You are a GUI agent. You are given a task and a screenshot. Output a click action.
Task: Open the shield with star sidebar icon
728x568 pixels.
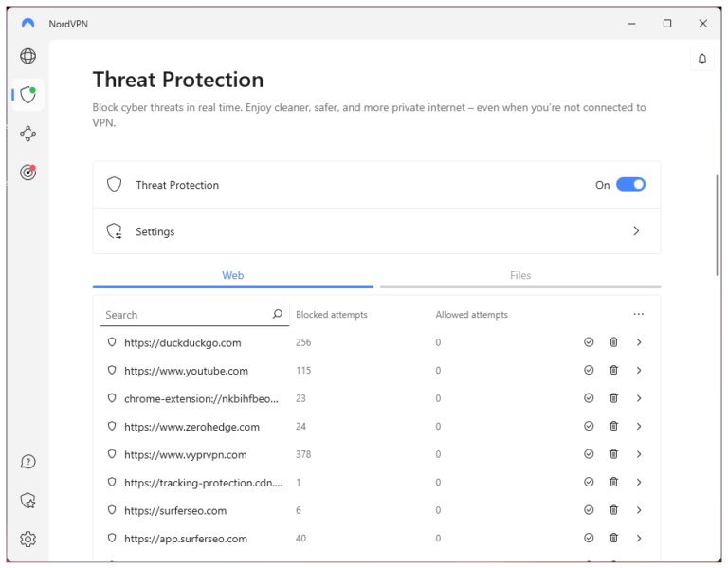pyautogui.click(x=27, y=500)
